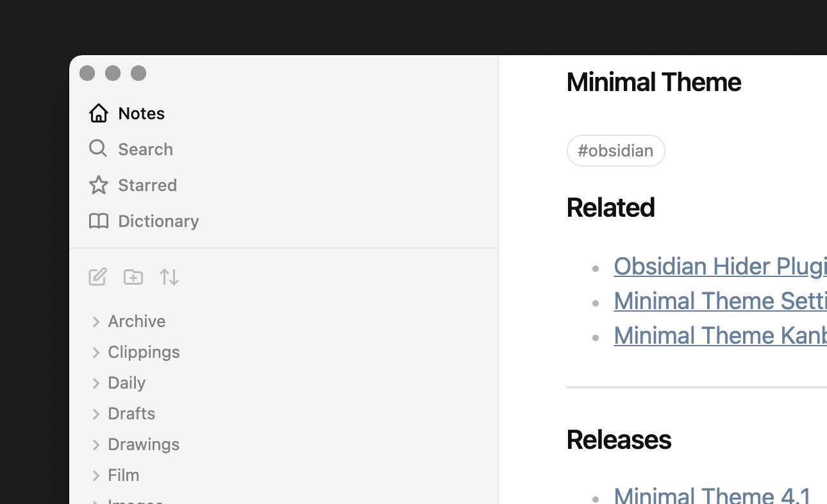
Task: Click the #obsidian tag pill
Action: tap(615, 151)
